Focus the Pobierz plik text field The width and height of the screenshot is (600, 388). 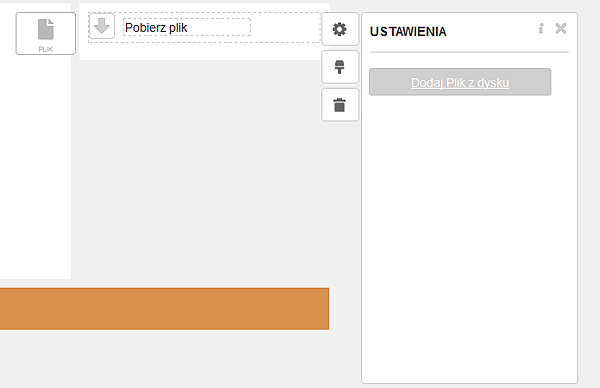click(x=187, y=27)
